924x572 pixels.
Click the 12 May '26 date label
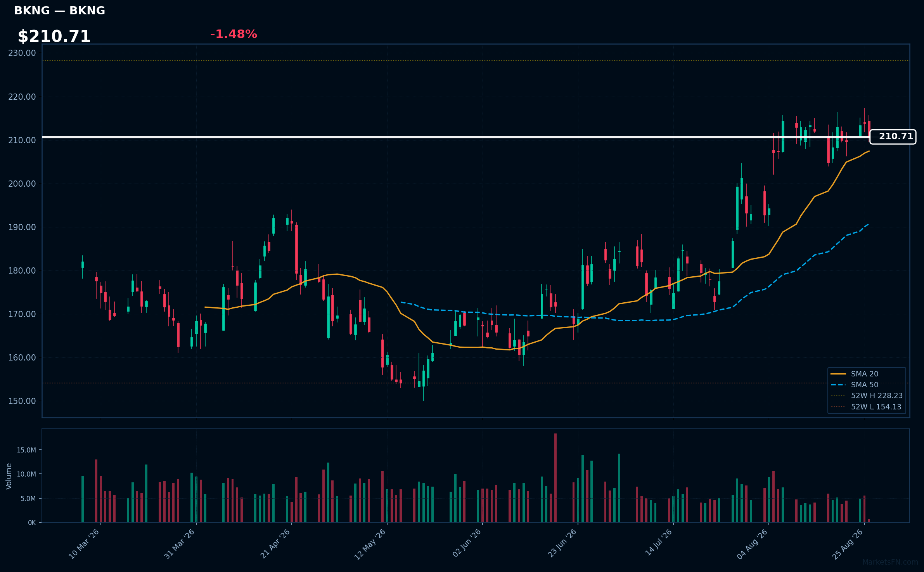pyautogui.click(x=370, y=544)
